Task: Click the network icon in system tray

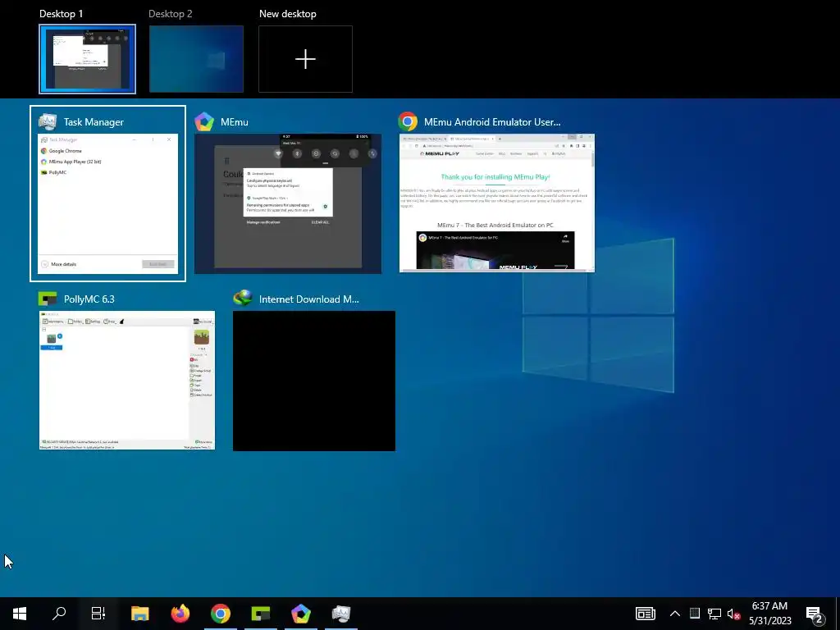Action: (x=714, y=614)
